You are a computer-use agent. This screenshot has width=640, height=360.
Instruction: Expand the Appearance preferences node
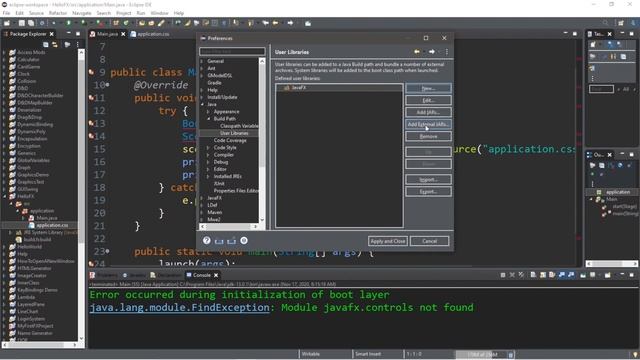tap(208, 112)
